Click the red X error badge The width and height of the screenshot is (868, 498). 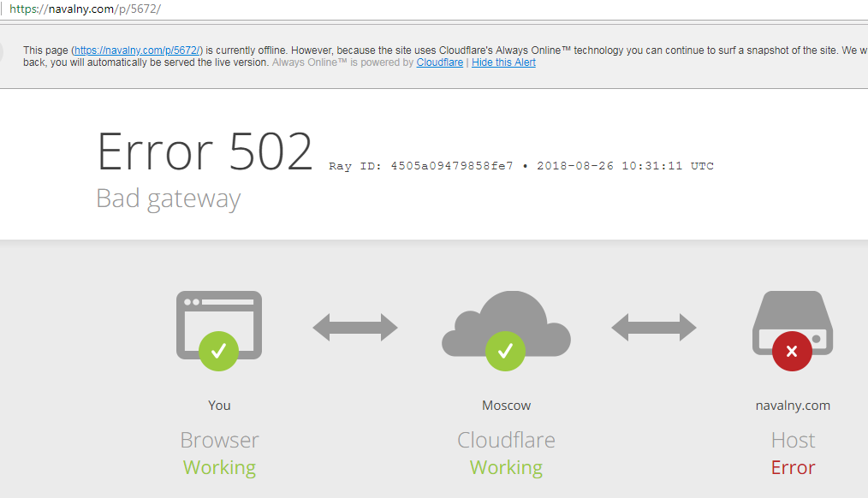pyautogui.click(x=793, y=350)
